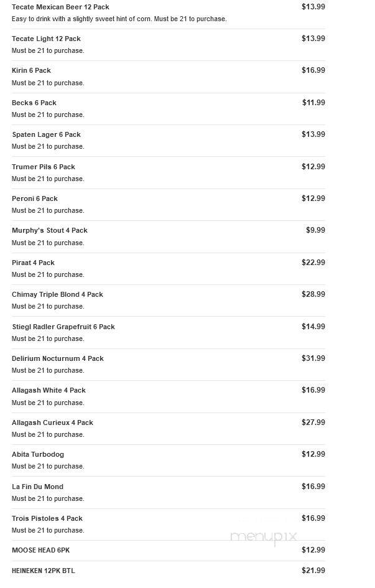Open Stiegl Radler Grapefruit 6 Pack
The image size is (375, 588).
[x=168, y=333]
